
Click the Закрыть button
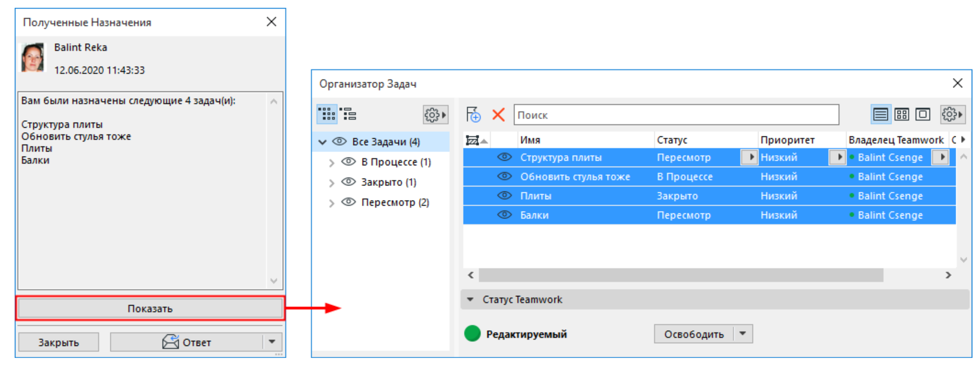click(x=58, y=342)
